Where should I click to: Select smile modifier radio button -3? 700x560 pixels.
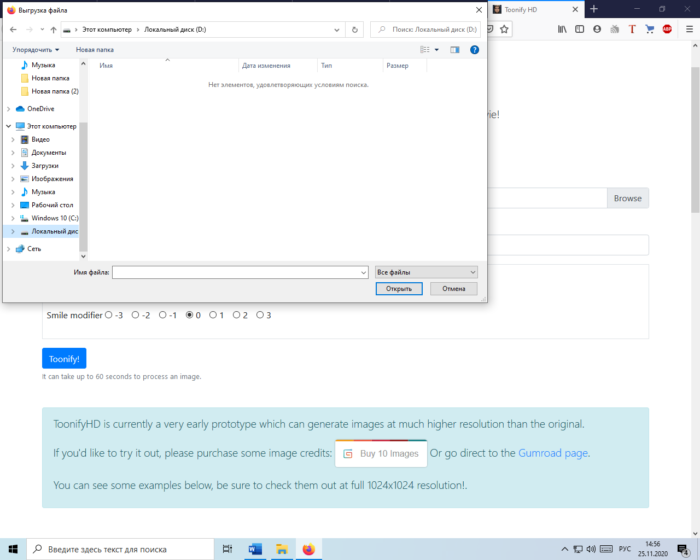(109, 315)
